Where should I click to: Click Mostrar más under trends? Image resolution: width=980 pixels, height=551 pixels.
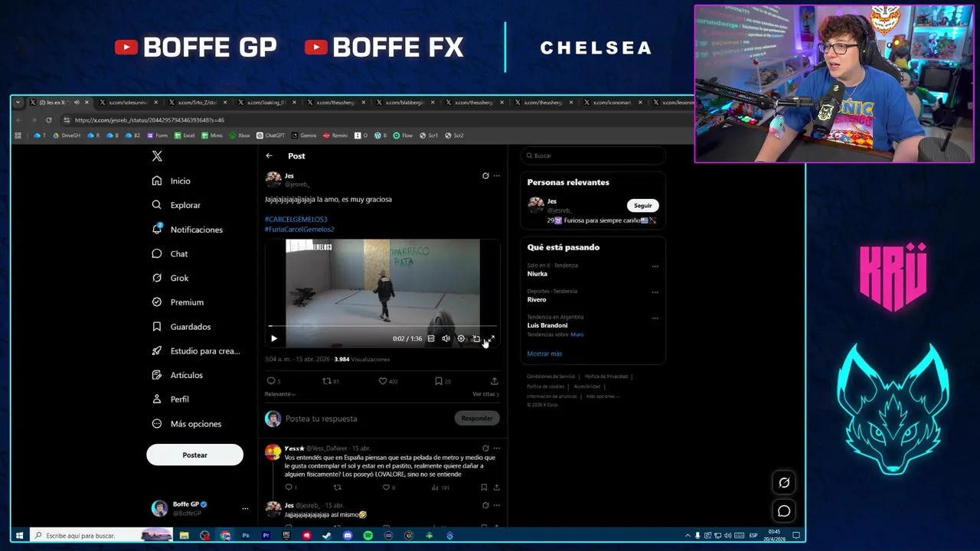(x=544, y=354)
